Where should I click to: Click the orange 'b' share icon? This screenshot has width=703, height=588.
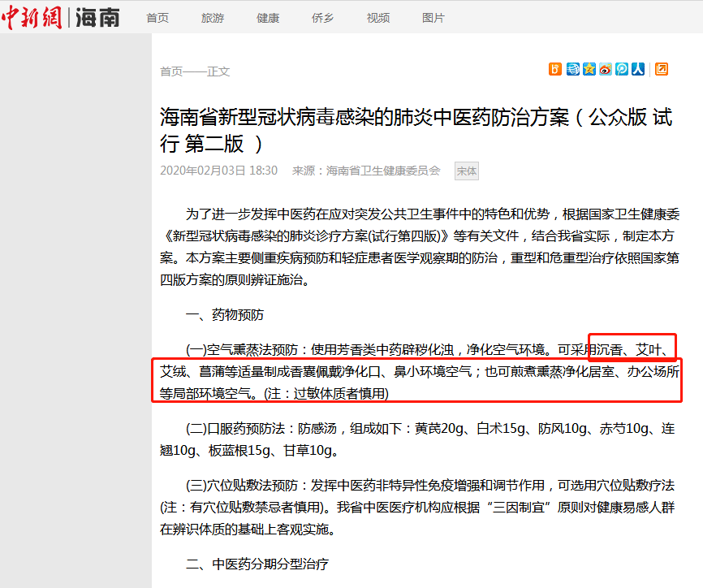click(x=555, y=69)
